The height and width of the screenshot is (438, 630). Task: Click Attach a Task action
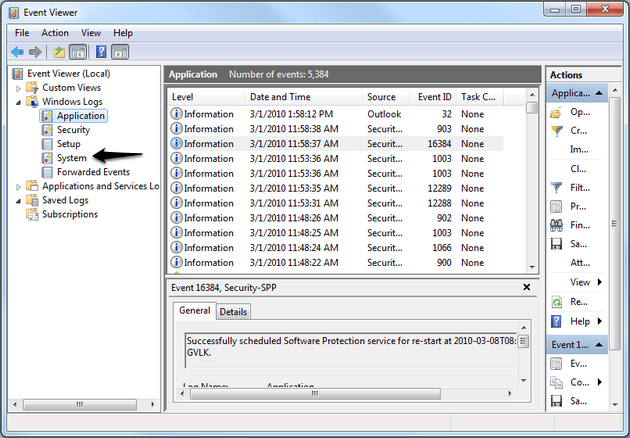pyautogui.click(x=580, y=263)
